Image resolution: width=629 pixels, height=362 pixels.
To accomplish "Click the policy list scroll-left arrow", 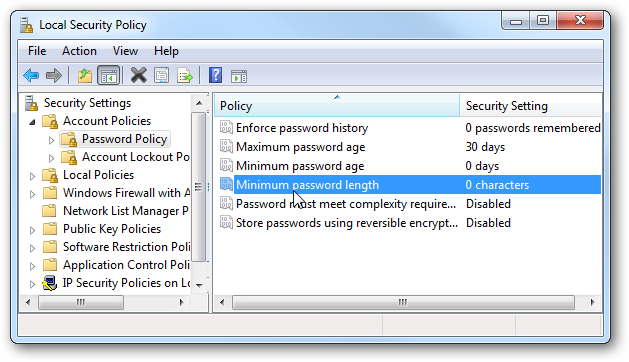I will pyautogui.click(x=222, y=302).
